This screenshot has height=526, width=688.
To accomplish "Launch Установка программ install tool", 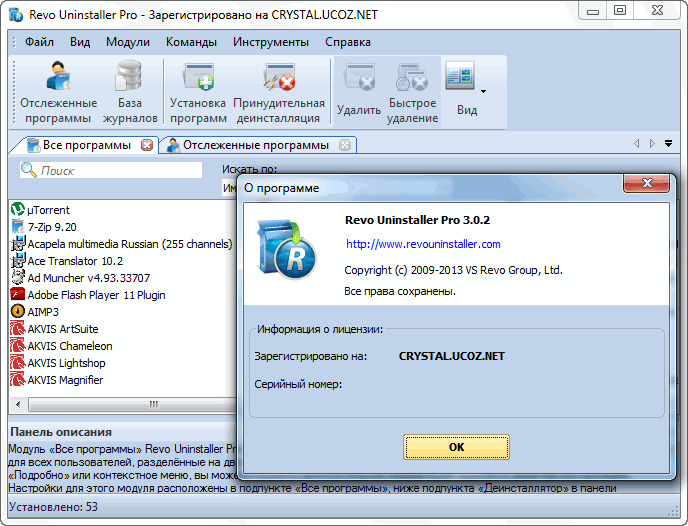I will 198,92.
